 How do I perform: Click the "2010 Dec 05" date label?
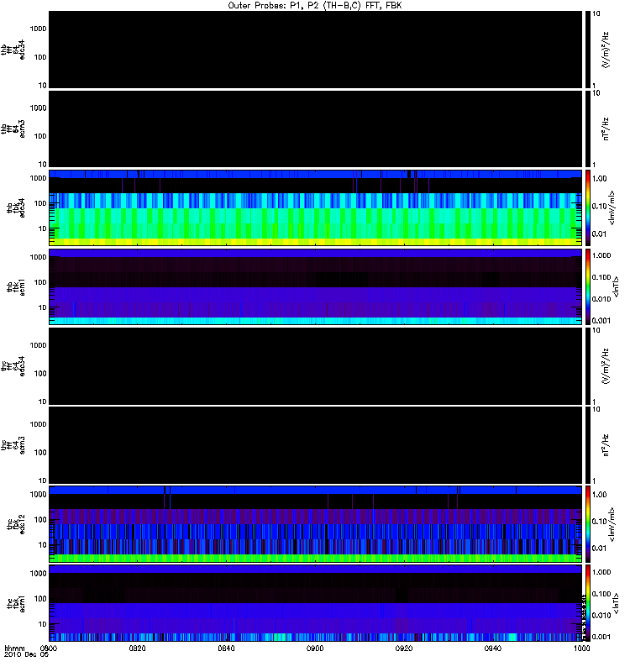tap(27, 655)
